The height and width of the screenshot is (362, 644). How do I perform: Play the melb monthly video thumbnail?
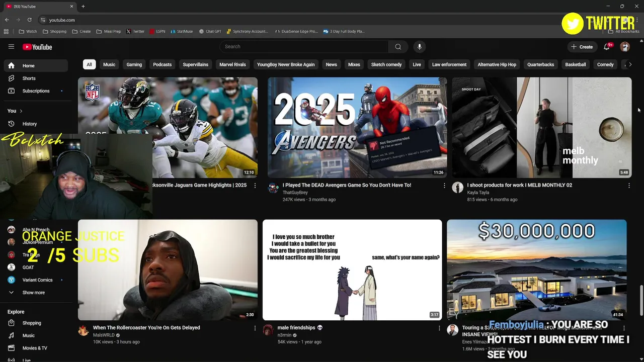click(x=541, y=127)
